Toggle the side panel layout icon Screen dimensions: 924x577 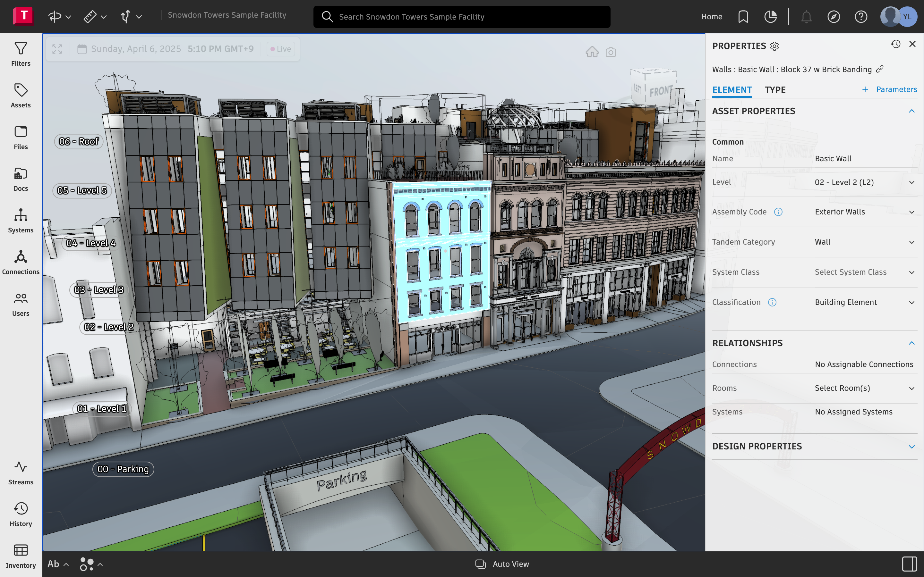click(x=910, y=564)
